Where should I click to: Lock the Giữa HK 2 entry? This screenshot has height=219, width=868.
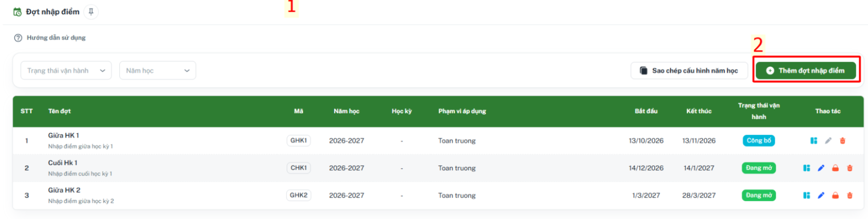point(835,195)
